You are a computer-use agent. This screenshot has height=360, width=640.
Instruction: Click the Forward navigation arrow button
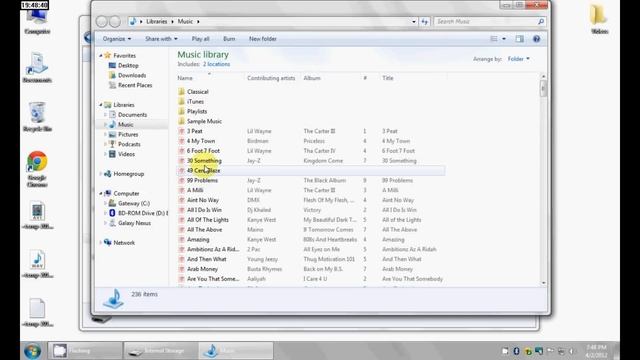(x=115, y=21)
